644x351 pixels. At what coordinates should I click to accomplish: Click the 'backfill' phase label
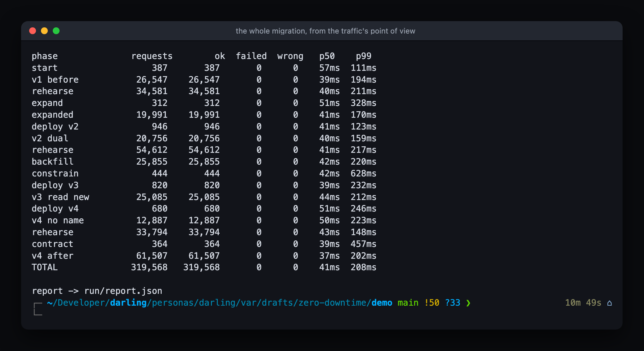pyautogui.click(x=52, y=162)
